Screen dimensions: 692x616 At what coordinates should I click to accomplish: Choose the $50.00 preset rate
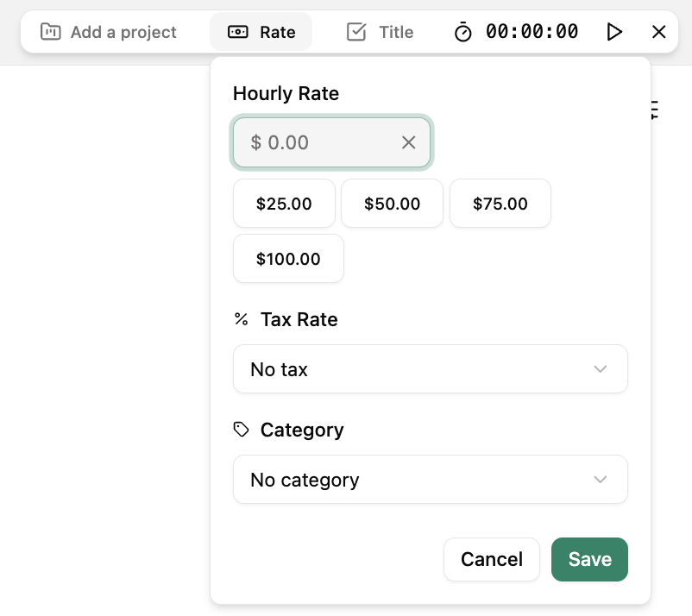pyautogui.click(x=392, y=204)
